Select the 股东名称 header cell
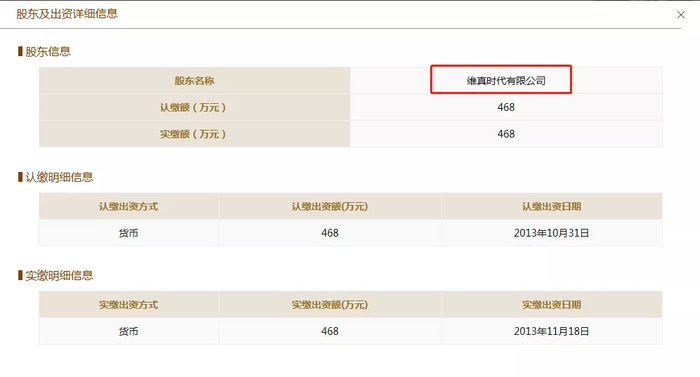The width and height of the screenshot is (700, 377). (x=194, y=80)
